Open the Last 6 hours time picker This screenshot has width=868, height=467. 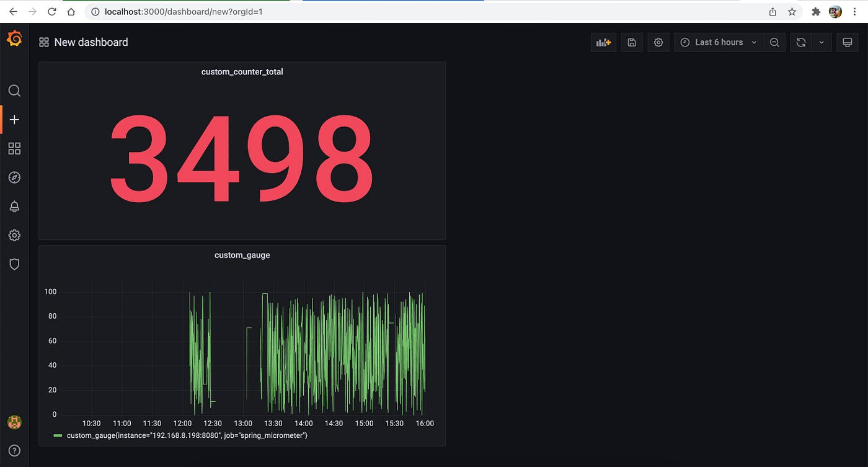tap(719, 42)
